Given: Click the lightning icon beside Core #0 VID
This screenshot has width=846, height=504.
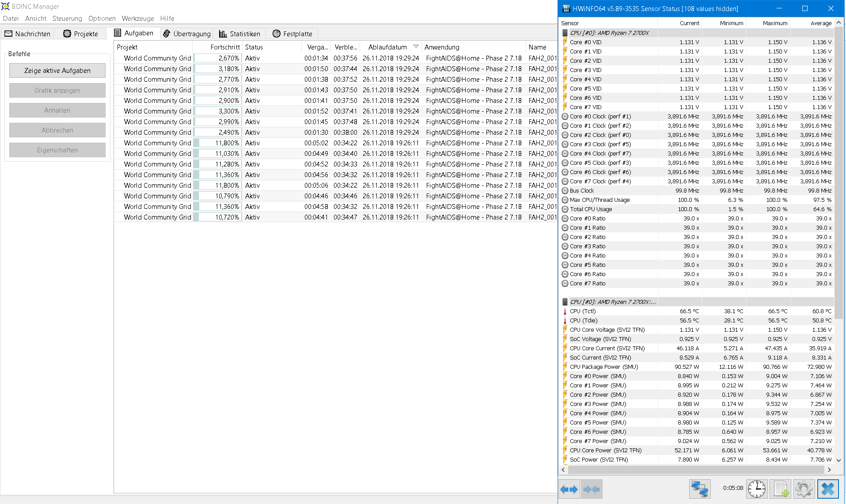Looking at the screenshot, I should pos(565,42).
